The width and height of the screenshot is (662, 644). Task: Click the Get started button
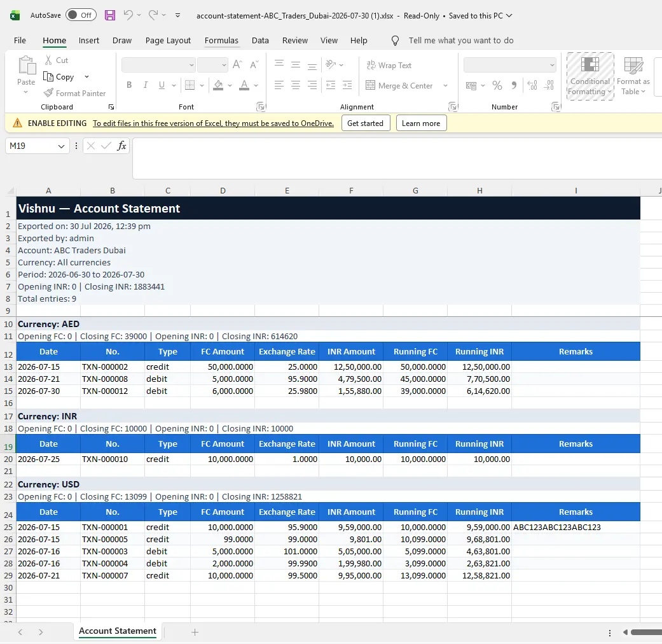click(x=365, y=123)
